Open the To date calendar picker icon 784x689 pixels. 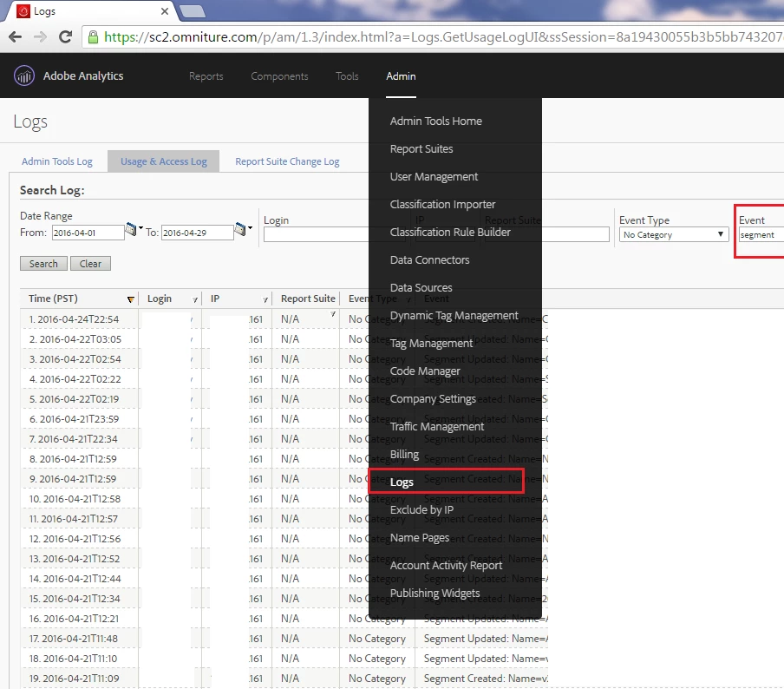[240, 229]
